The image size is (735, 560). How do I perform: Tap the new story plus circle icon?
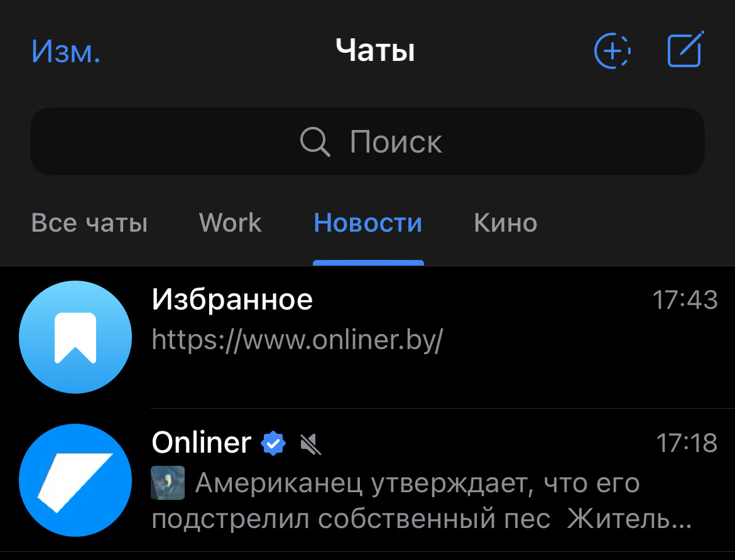pos(612,51)
